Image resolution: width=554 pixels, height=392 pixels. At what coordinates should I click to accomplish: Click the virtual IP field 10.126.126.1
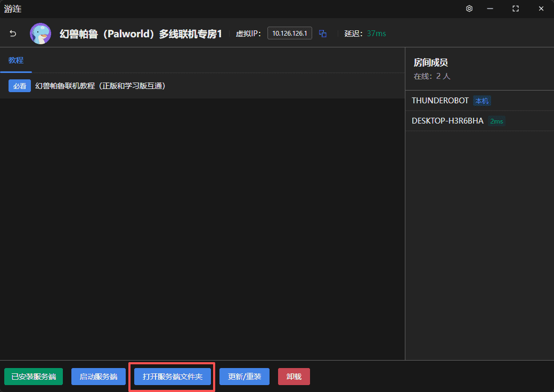click(x=290, y=33)
